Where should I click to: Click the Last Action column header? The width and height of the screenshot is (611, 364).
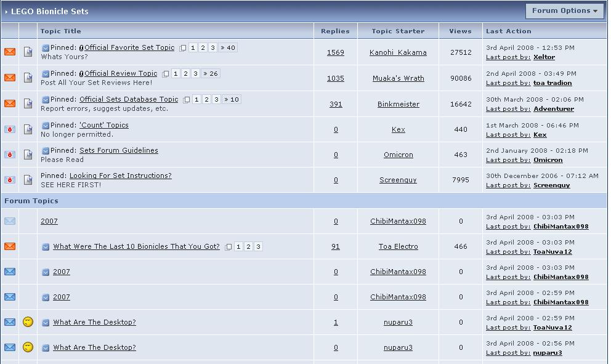point(509,31)
